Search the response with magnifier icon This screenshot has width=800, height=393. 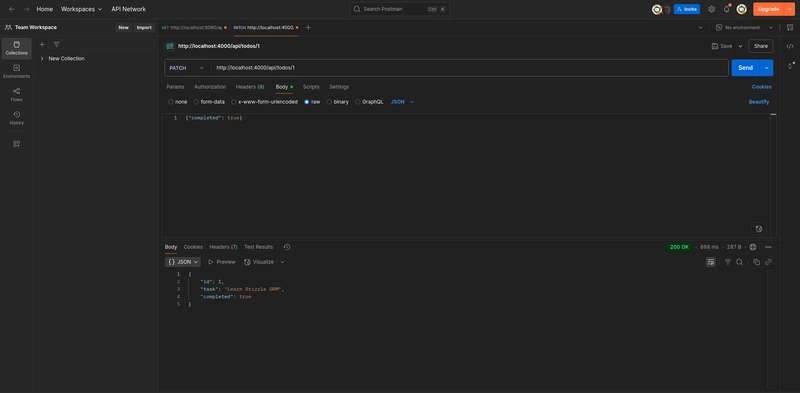[x=739, y=262]
